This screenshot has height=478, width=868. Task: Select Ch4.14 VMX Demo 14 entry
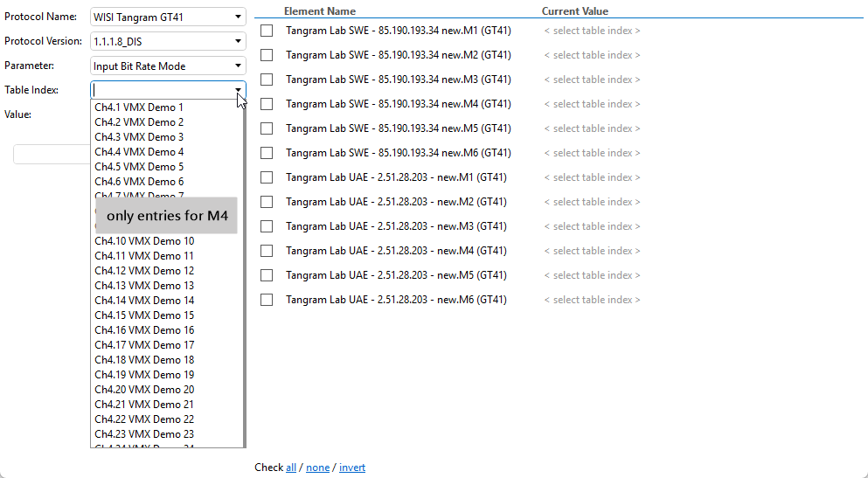pyautogui.click(x=144, y=301)
